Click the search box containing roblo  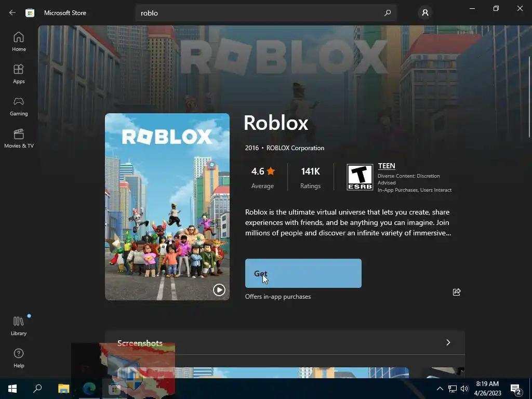[x=266, y=13]
